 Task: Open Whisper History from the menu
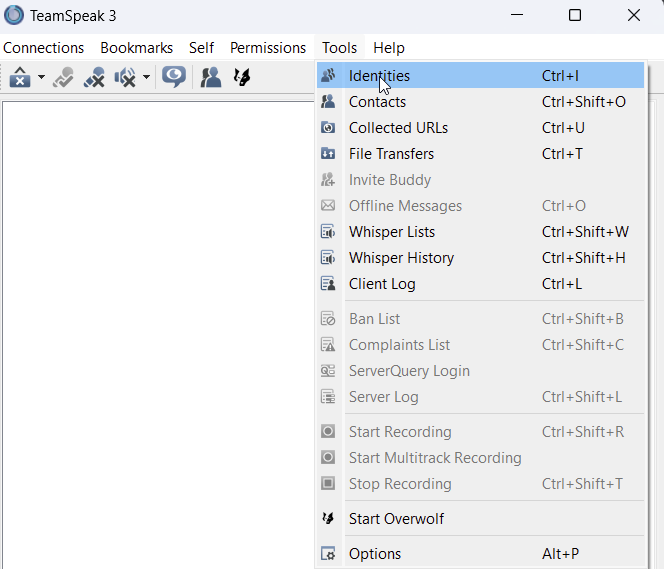pos(401,258)
